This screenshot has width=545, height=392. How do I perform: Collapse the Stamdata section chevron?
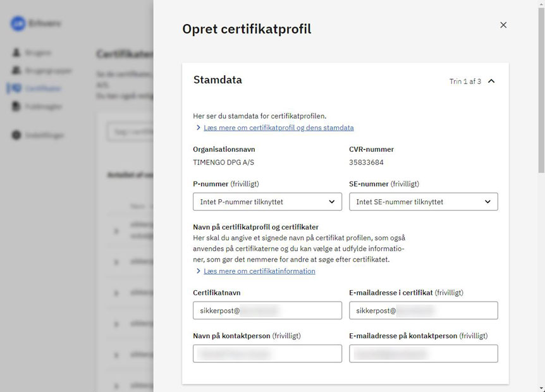point(491,81)
